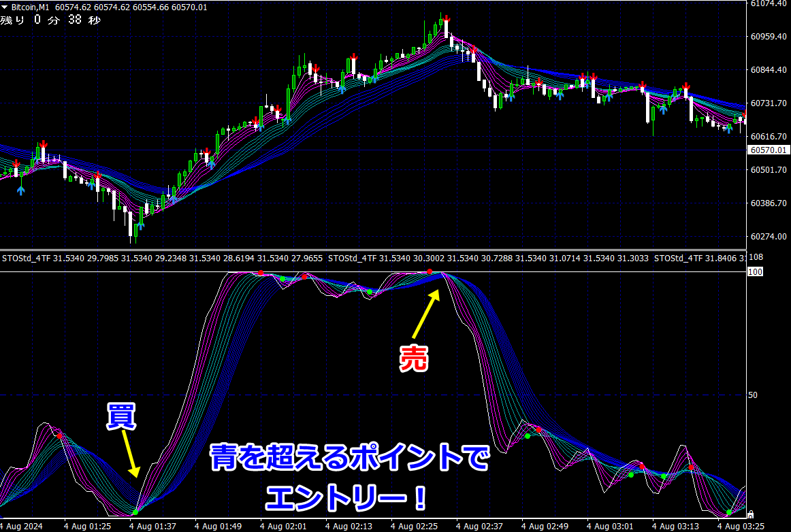Click the green dot below the 買 arrow
Viewport: 791px width, 532px height.
coord(135,512)
